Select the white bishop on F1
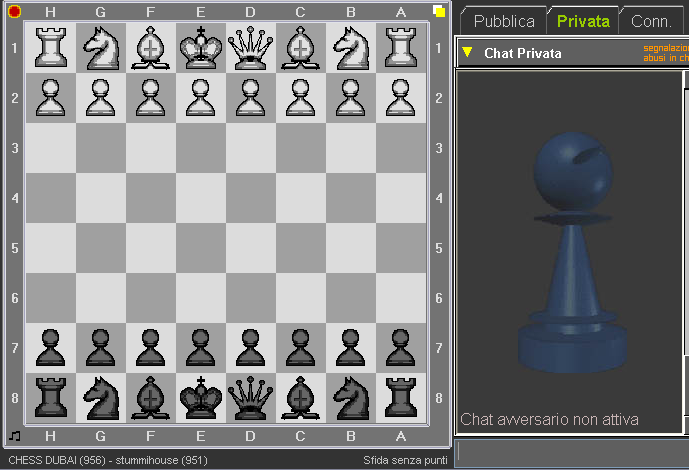Screen dimensions: 689x470 click(151, 48)
